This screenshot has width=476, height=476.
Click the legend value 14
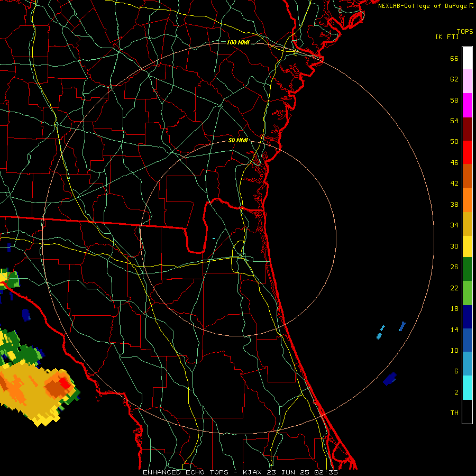454,329
